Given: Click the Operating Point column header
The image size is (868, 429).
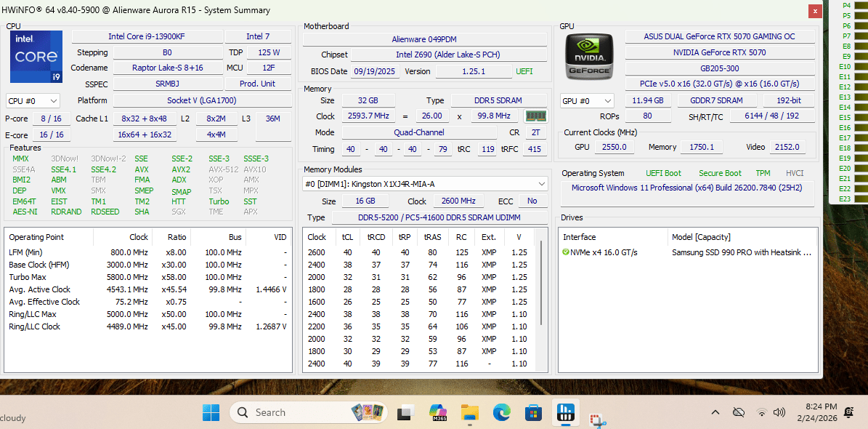Looking at the screenshot, I should coord(49,236).
